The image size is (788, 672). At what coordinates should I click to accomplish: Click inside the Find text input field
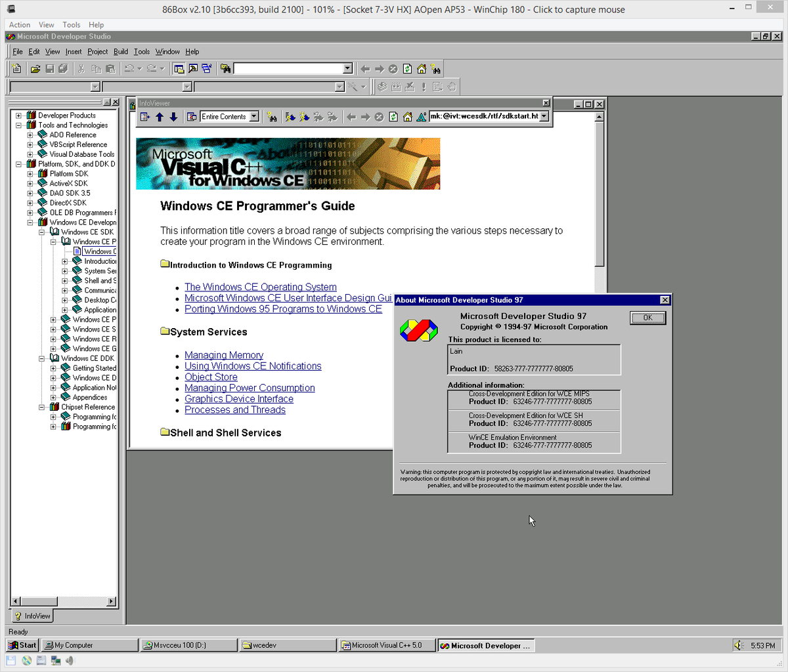pyautogui.click(x=288, y=69)
